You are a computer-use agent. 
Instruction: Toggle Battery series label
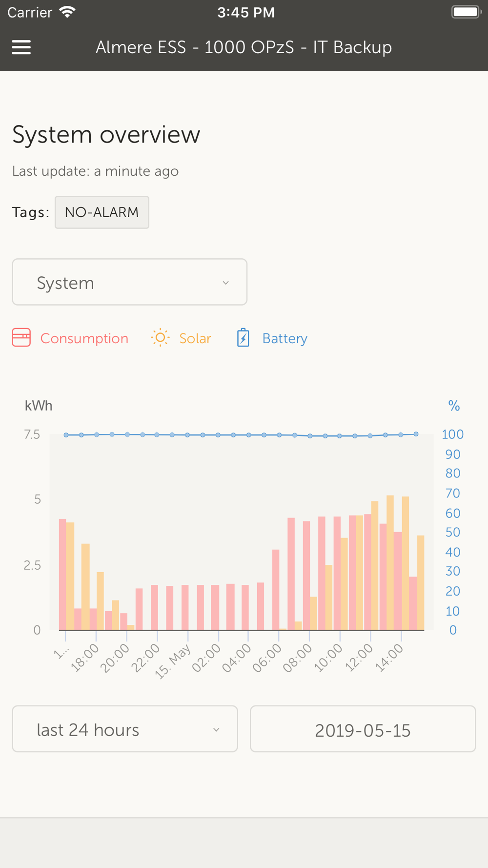click(x=285, y=338)
